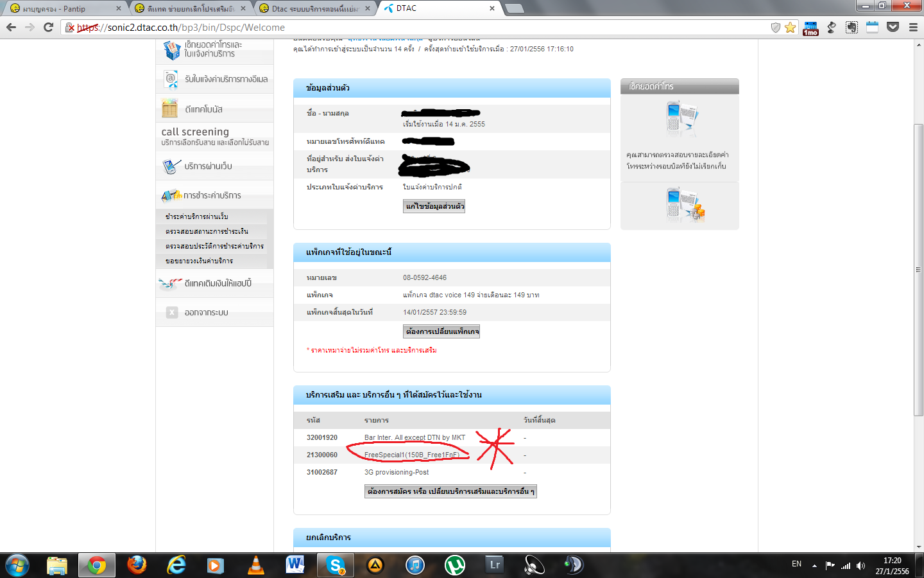Launch VLC media player from the taskbar

(x=255, y=565)
